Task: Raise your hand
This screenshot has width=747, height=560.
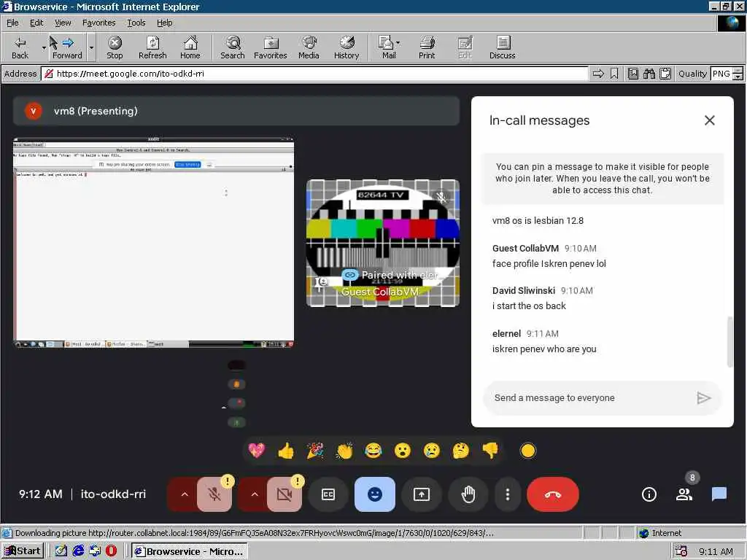Action: point(468,494)
